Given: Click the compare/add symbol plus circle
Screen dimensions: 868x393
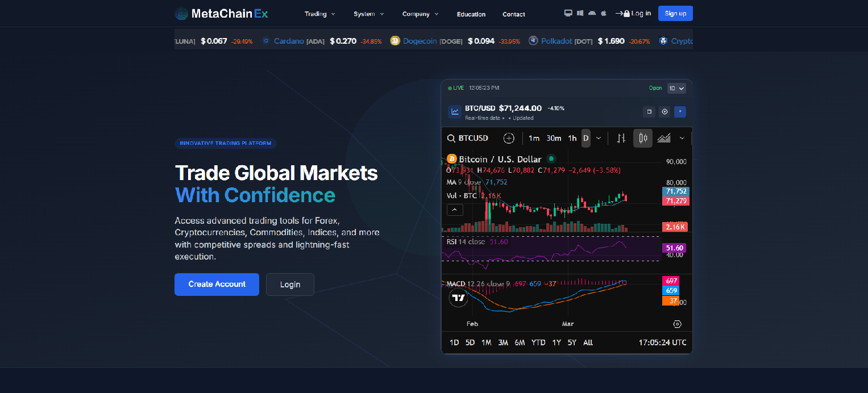Looking at the screenshot, I should pos(509,138).
